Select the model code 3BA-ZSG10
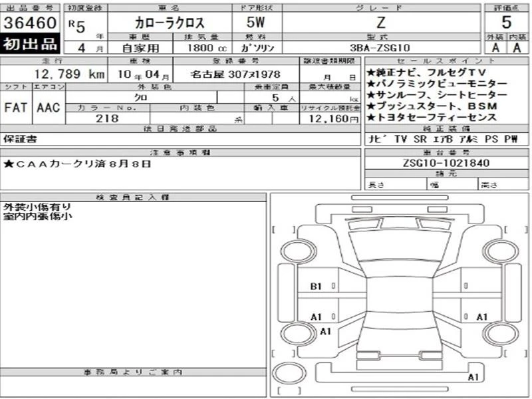The image size is (532, 399). (x=380, y=48)
